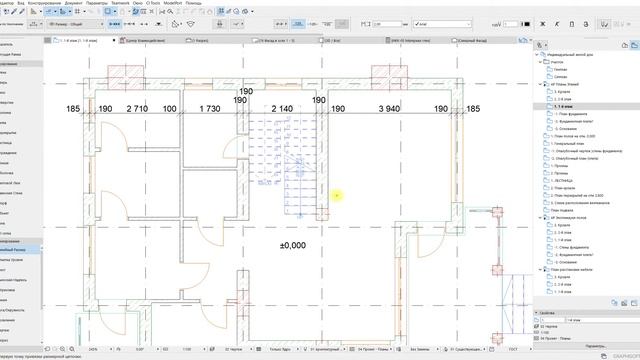Click the pen color swatch beside pen number
Viewport: 640px width, 360px height.
pyautogui.click(x=527, y=24)
